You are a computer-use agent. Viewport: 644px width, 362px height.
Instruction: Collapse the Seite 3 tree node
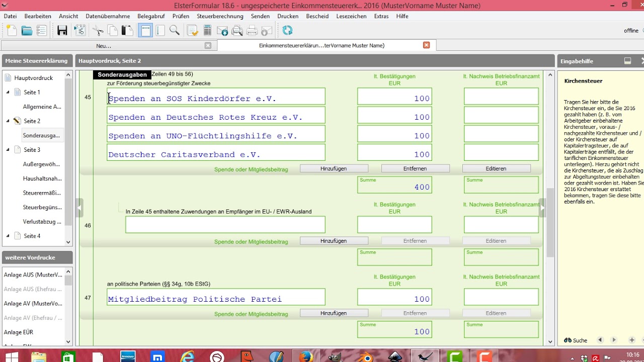point(8,149)
